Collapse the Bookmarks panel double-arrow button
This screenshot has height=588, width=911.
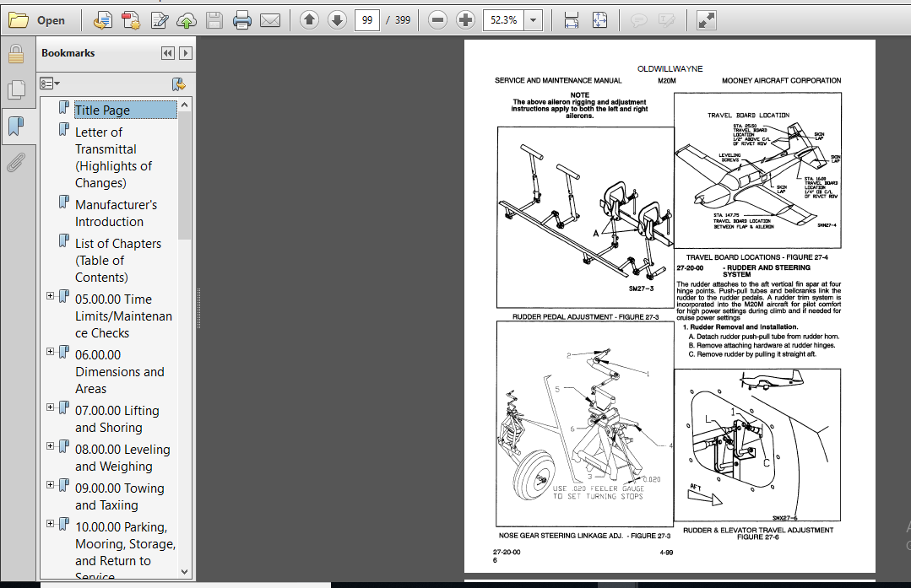[167, 53]
